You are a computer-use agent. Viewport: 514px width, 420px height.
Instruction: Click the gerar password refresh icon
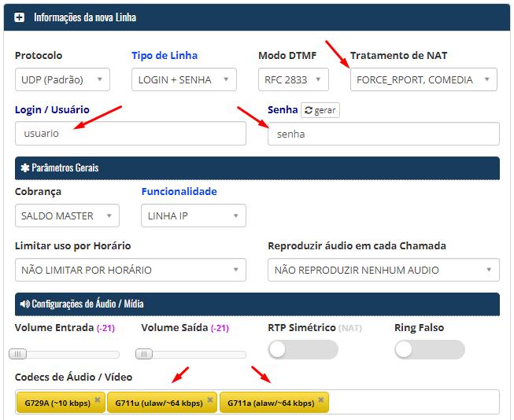pyautogui.click(x=308, y=111)
